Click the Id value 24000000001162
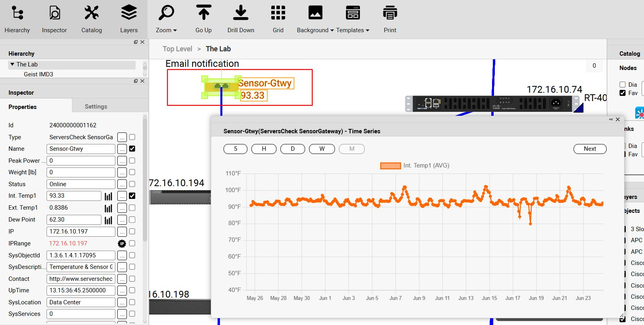The width and height of the screenshot is (644, 325). click(73, 125)
